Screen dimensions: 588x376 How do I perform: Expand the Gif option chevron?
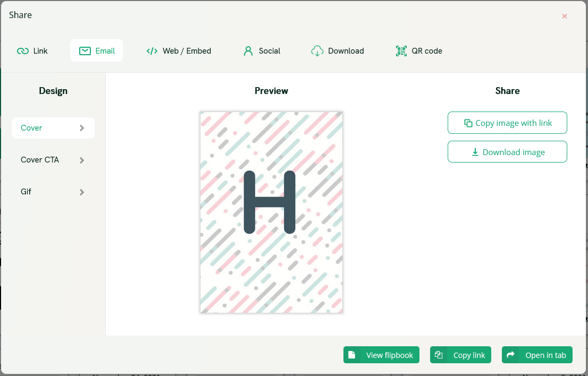pyautogui.click(x=82, y=192)
